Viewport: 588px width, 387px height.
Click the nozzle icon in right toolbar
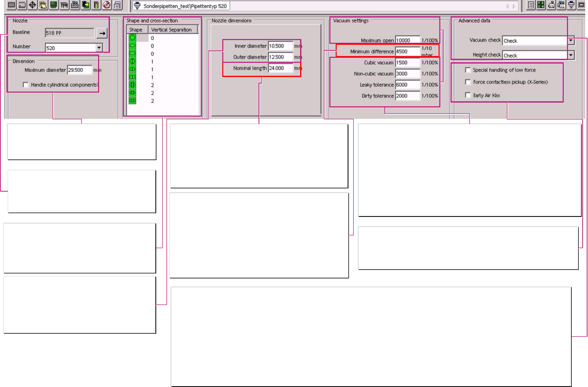point(571,5)
